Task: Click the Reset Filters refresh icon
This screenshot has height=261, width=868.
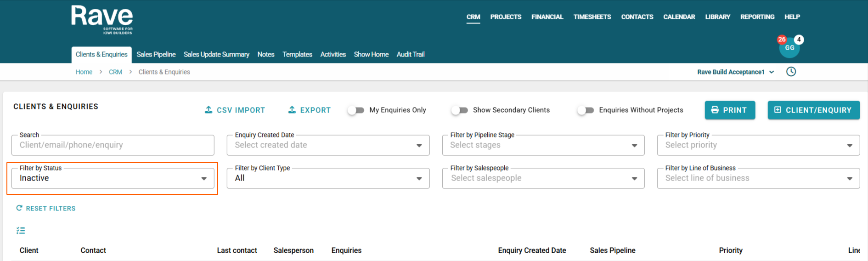Action: 19,208
